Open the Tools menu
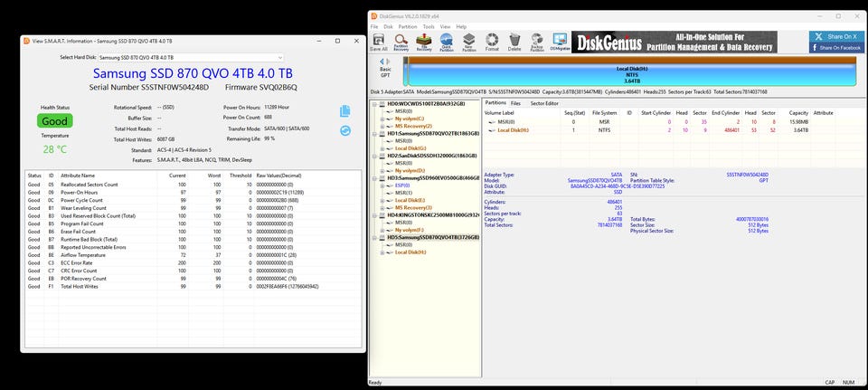The height and width of the screenshot is (390, 868). (x=429, y=26)
